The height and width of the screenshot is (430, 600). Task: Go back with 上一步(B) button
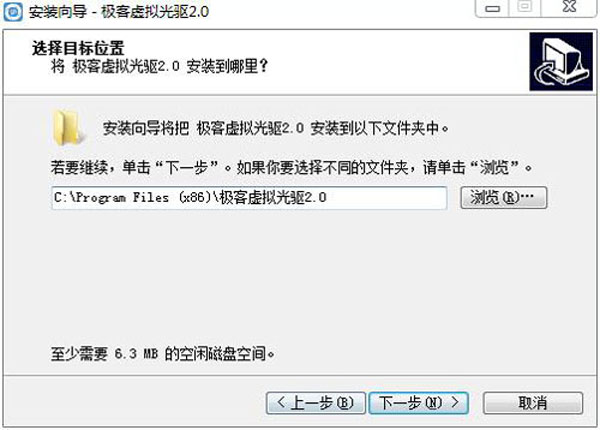[315, 403]
